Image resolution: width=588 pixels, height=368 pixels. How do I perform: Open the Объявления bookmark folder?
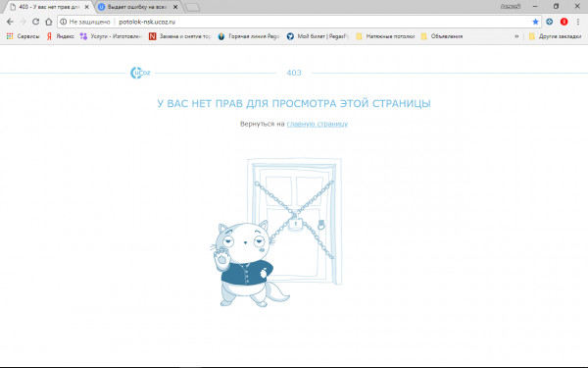click(x=442, y=36)
